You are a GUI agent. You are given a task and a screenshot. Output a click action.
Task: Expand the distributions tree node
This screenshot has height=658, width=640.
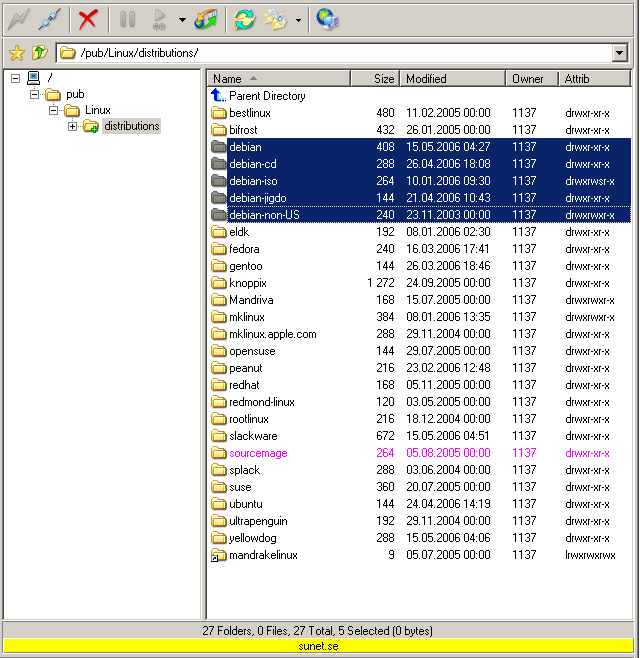click(x=72, y=126)
